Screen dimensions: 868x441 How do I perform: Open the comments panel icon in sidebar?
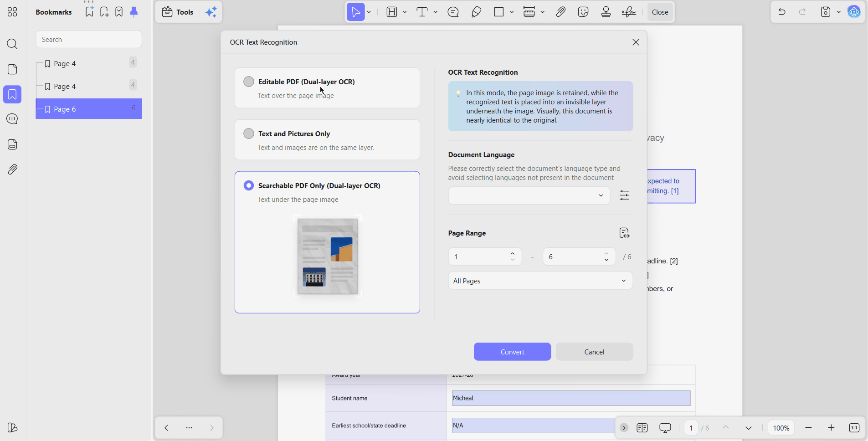(12, 119)
